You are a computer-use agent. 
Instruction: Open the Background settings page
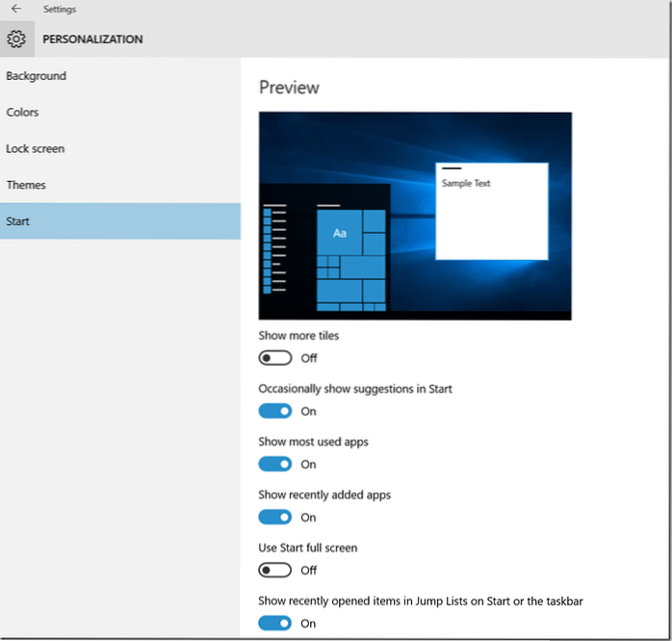36,76
